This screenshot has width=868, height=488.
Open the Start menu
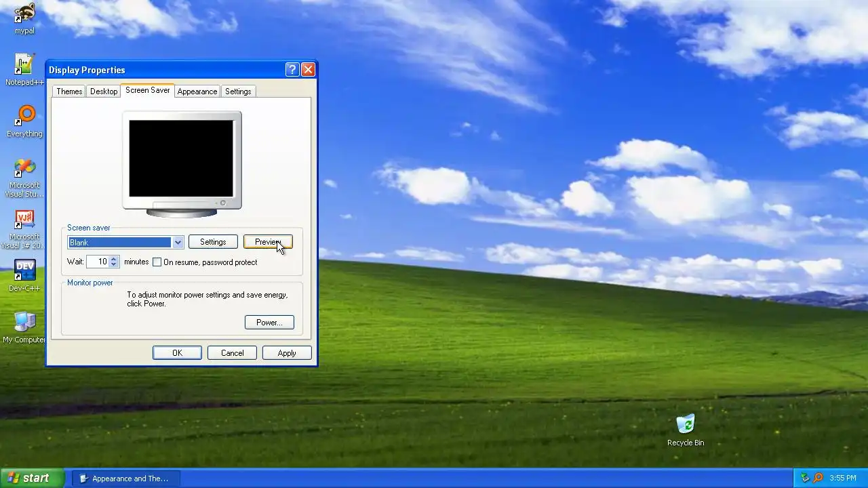point(33,478)
